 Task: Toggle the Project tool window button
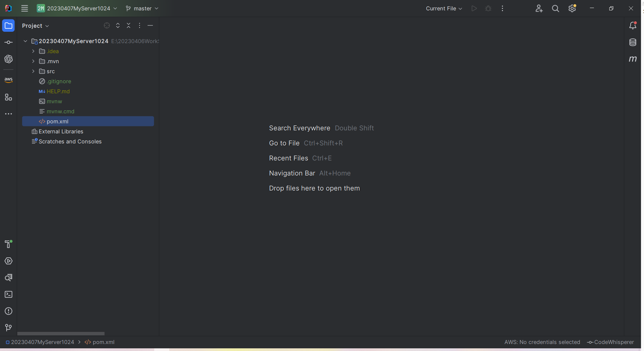click(8, 26)
